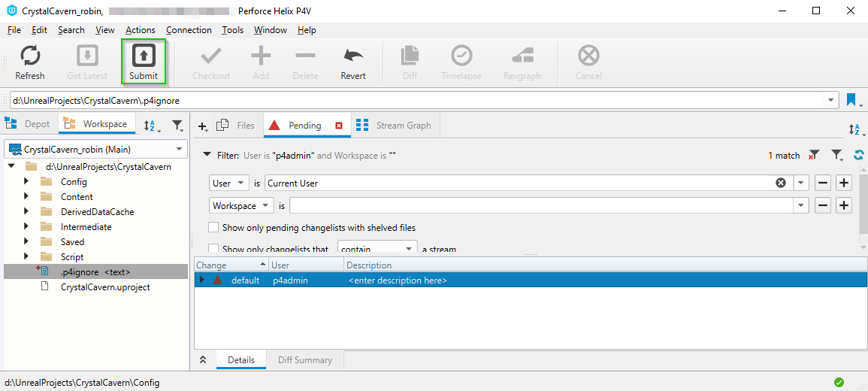Open the contain dropdown for stream filter

point(377,247)
